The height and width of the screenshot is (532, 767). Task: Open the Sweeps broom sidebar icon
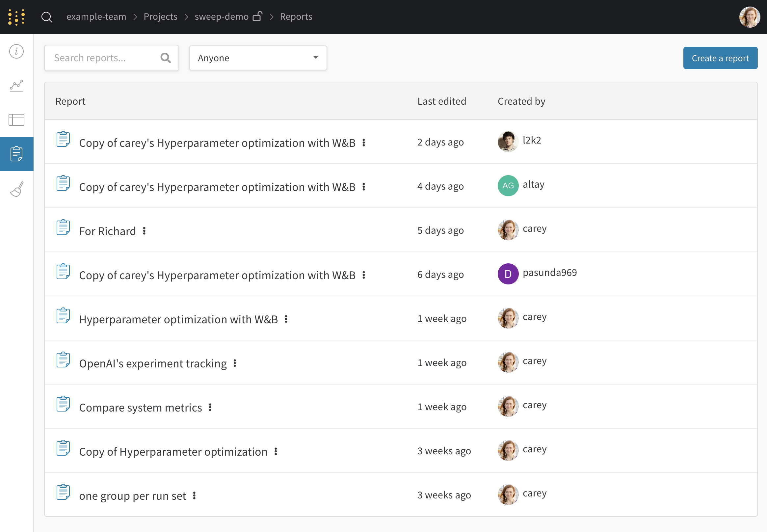(16, 189)
